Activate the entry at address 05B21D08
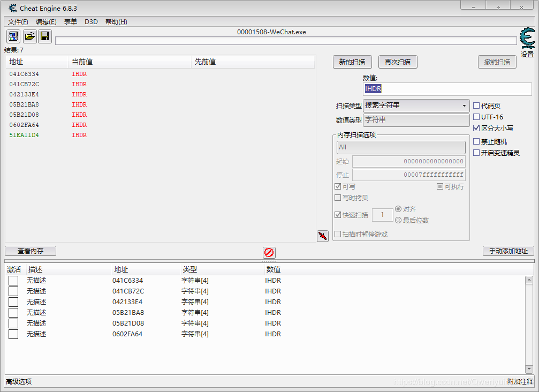 13,323
